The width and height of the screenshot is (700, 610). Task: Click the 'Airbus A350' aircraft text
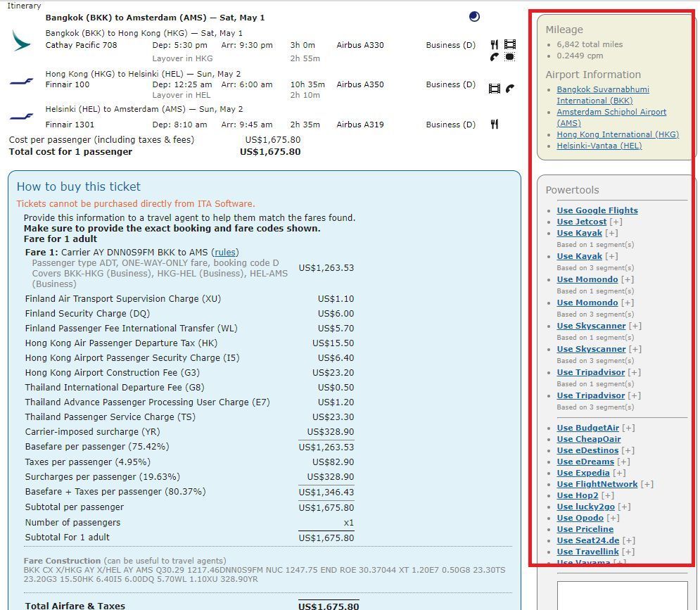[x=360, y=84]
